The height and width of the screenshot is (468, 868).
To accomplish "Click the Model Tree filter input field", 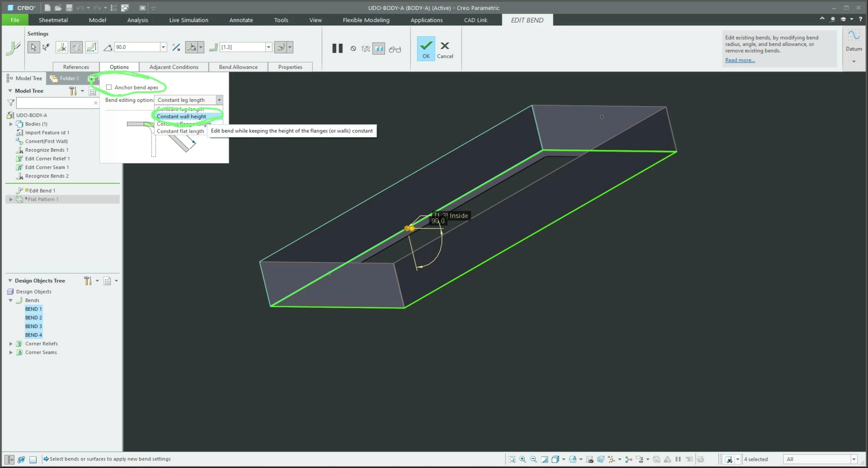I will [x=54, y=103].
